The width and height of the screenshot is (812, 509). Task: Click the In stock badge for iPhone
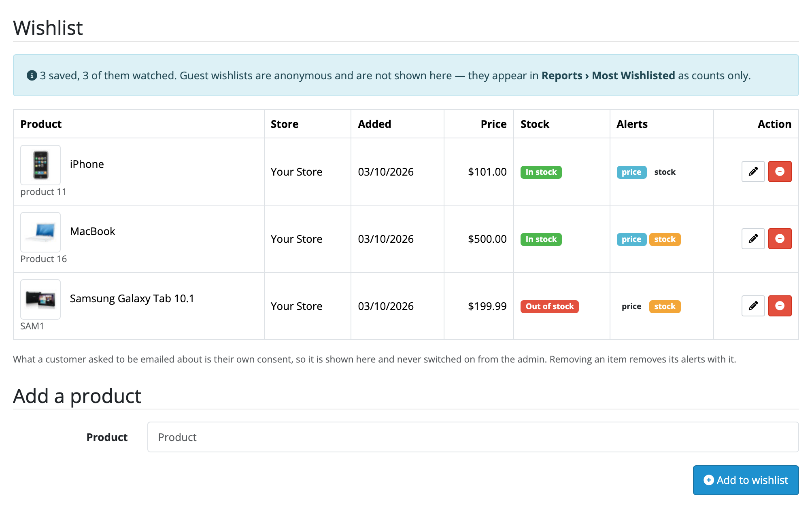[541, 172]
